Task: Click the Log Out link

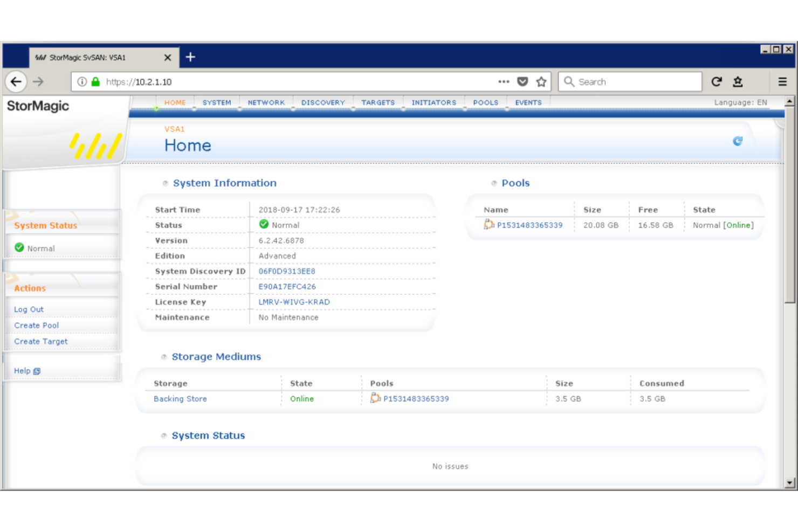Action: click(28, 309)
